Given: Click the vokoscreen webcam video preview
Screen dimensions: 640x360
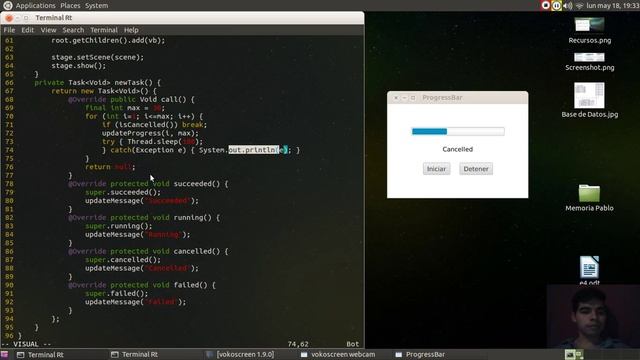Looking at the screenshot, I should (593, 316).
